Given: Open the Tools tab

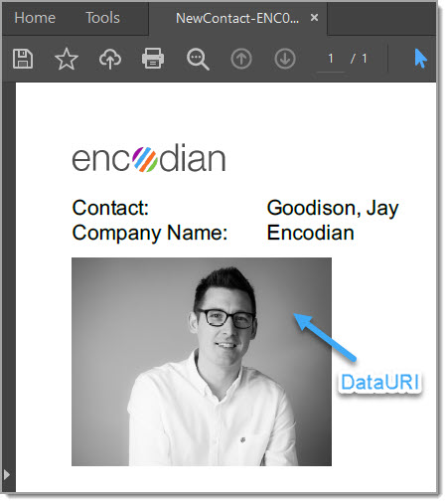Looking at the screenshot, I should 102,18.
